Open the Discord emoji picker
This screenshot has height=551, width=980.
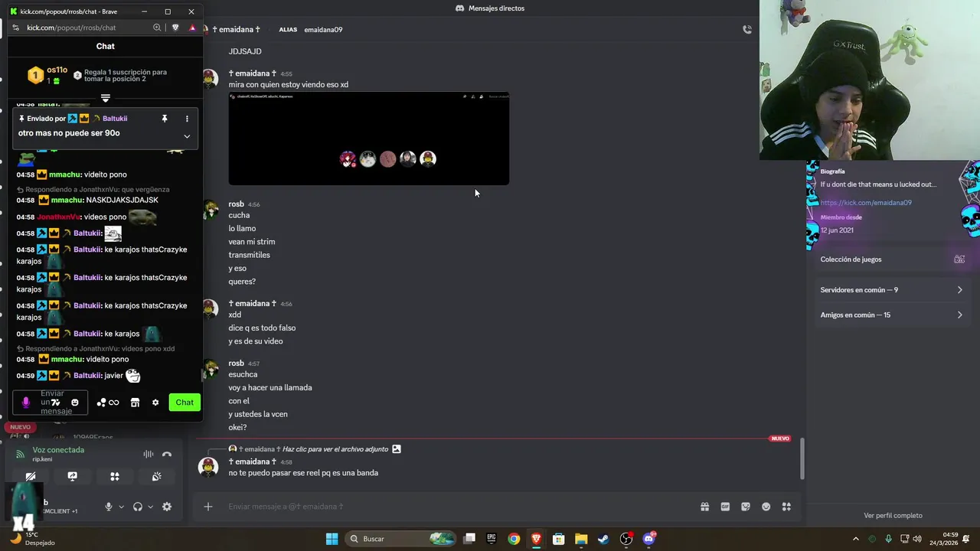pos(766,507)
